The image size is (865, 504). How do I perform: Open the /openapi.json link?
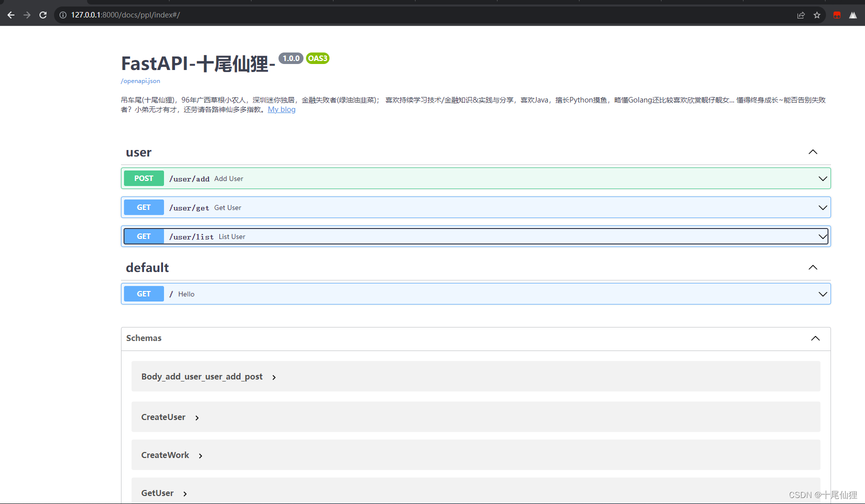[x=140, y=81]
